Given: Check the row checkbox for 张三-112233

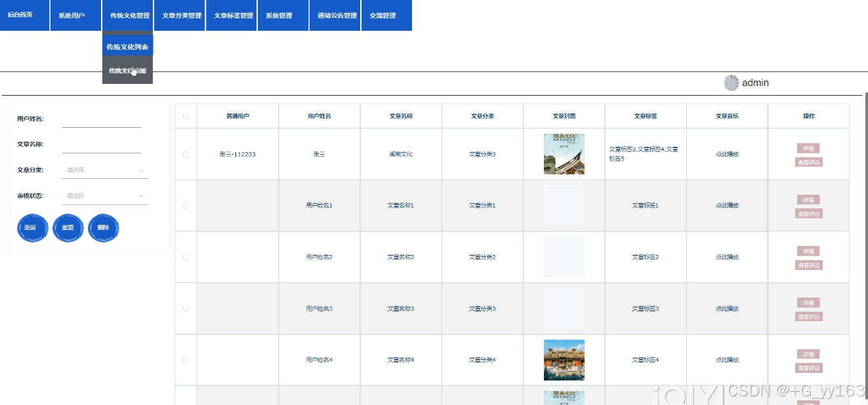Looking at the screenshot, I should [186, 154].
